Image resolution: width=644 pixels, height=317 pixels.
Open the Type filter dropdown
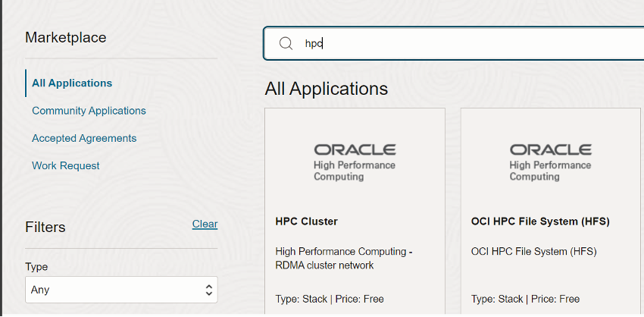pos(121,290)
